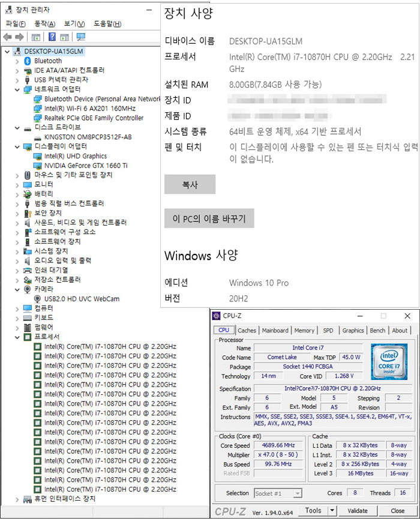Open the Tools dropdown arrow in CPU-Z

[332, 510]
